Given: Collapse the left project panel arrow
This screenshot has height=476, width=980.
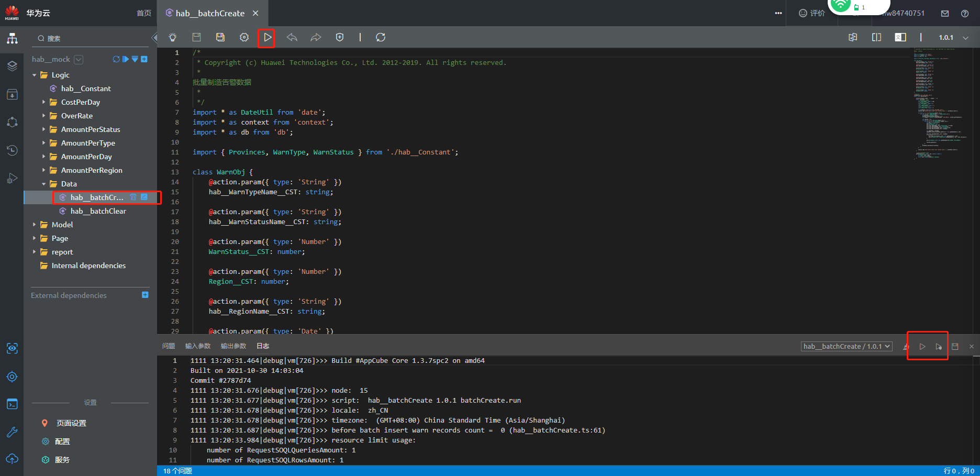Looking at the screenshot, I should 154,38.
